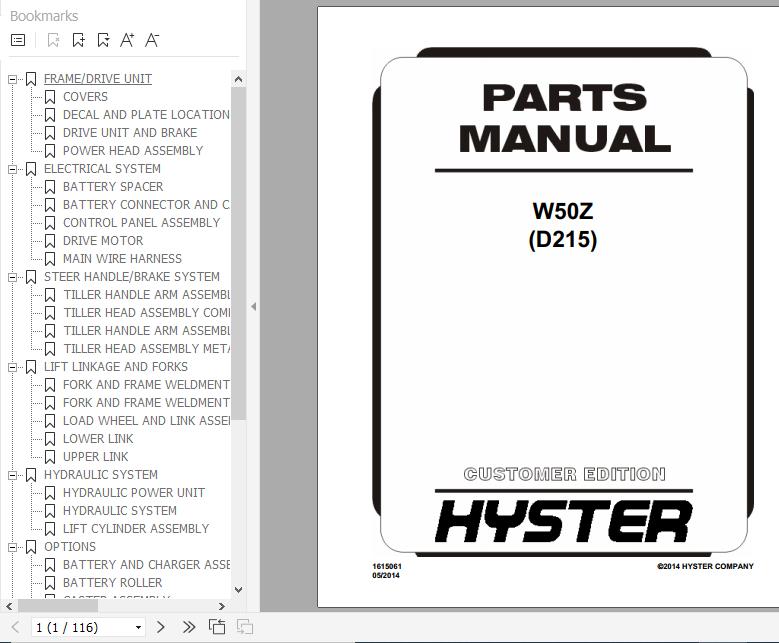Select LOAD WHEEL AND LINK bookmark
The width and height of the screenshot is (779, 643).
(x=146, y=421)
